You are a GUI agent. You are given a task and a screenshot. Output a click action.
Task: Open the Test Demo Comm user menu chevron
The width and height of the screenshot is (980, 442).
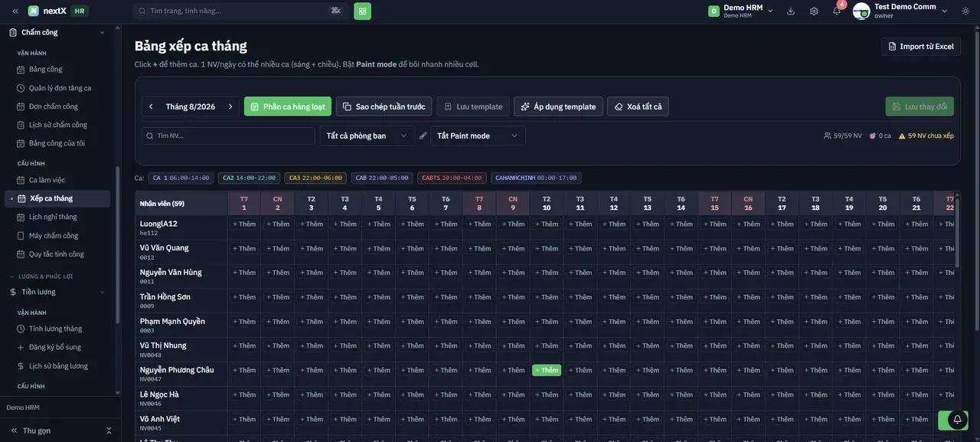pos(945,11)
